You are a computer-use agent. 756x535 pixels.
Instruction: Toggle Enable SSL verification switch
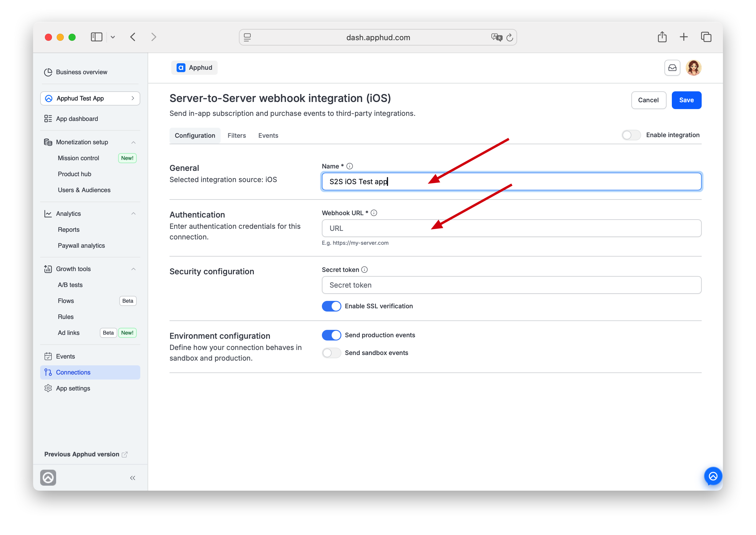(x=331, y=306)
